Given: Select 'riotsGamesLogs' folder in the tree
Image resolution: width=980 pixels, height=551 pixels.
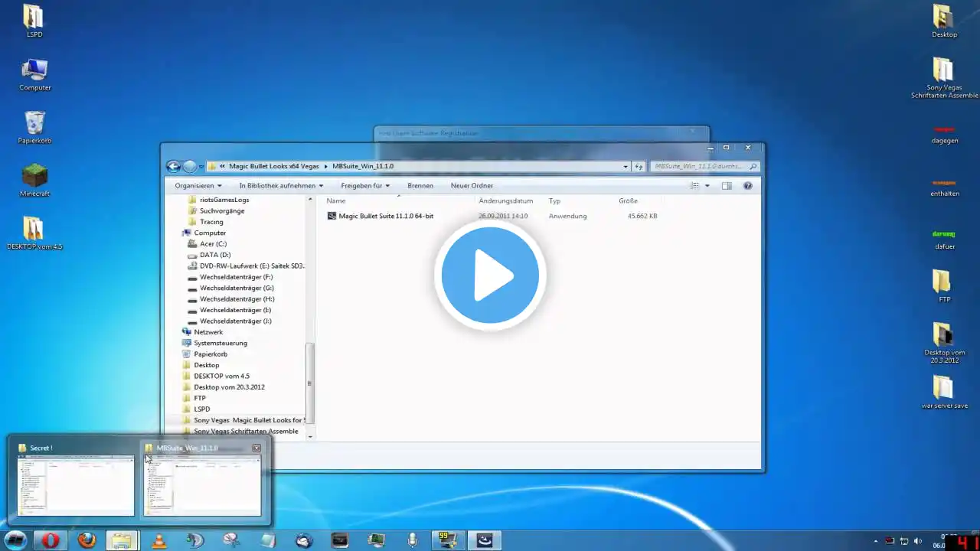Looking at the screenshot, I should pyautogui.click(x=224, y=200).
